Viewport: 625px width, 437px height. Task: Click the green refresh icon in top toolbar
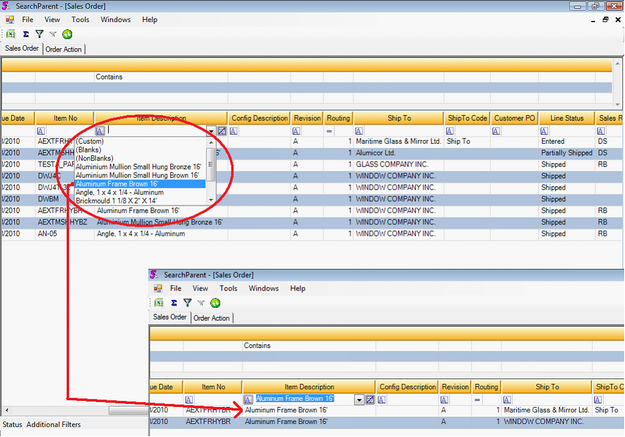coord(66,33)
